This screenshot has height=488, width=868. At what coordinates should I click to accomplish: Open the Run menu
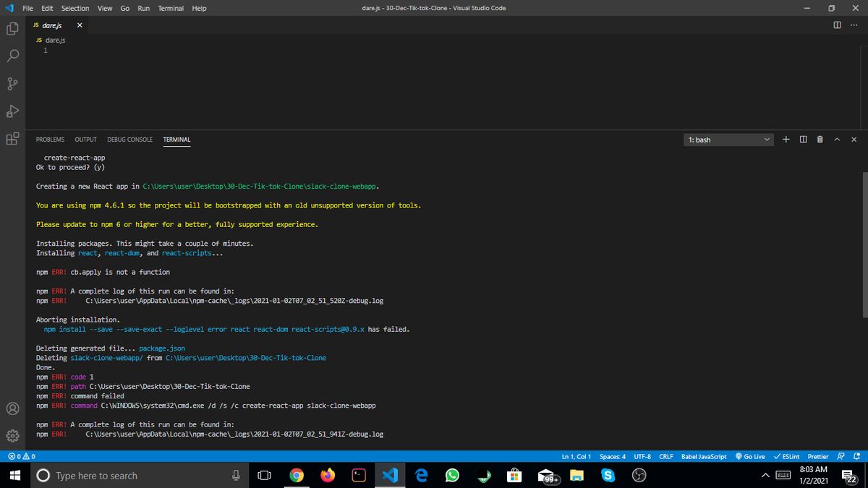(143, 8)
